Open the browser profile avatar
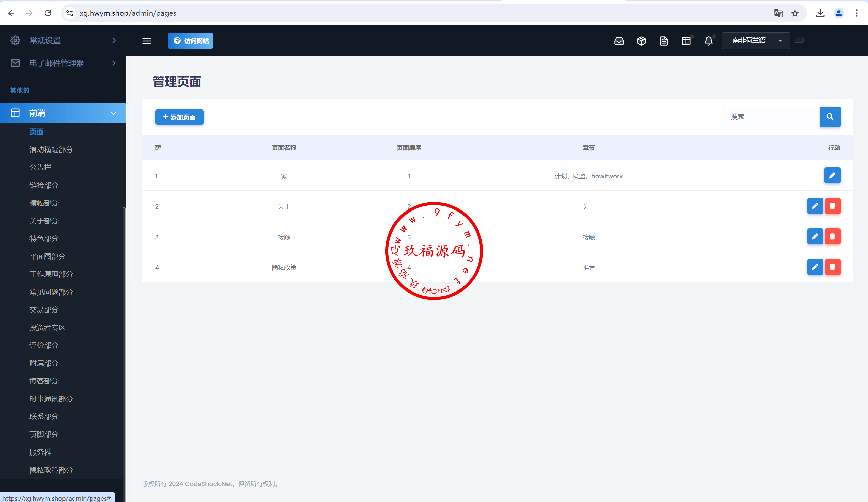This screenshot has width=868, height=502. coord(839,13)
